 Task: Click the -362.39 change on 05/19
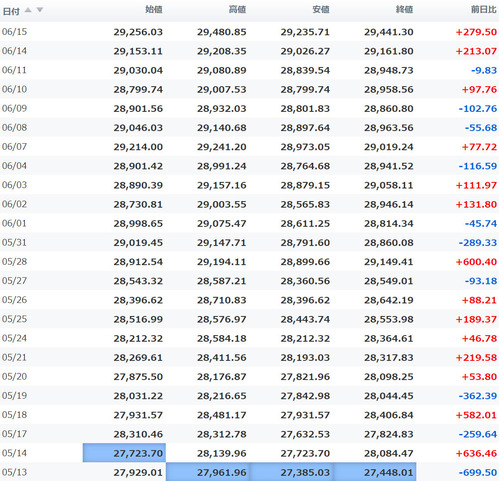[x=478, y=396]
